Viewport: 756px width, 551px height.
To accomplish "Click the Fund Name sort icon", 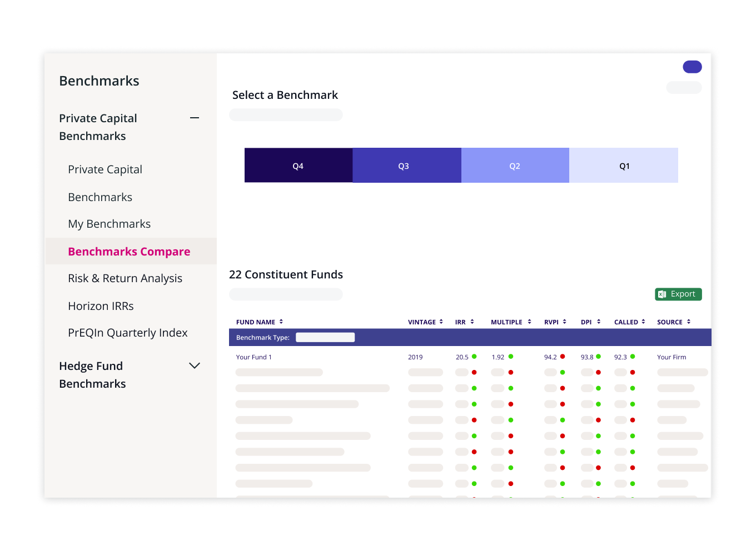I will (281, 322).
